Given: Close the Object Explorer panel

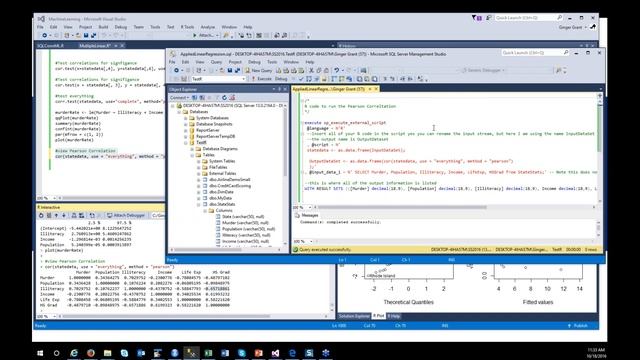Looking at the screenshot, I should pos(285,89).
